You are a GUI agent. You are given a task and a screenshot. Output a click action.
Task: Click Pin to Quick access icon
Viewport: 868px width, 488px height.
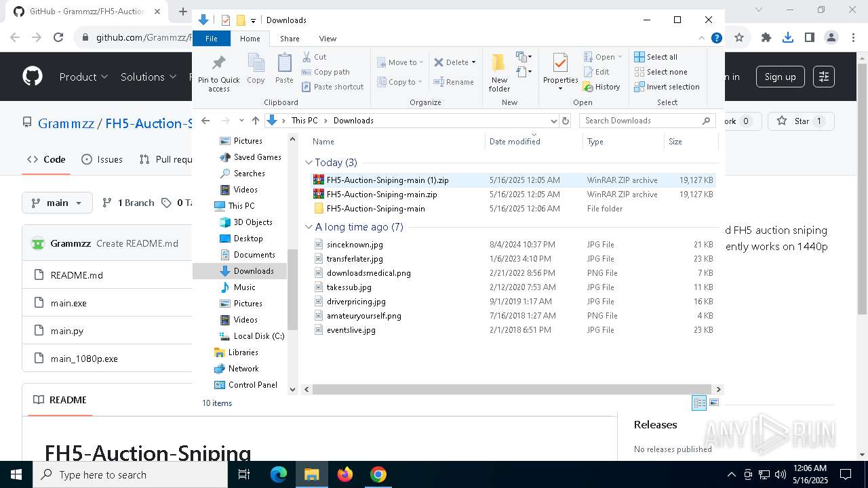tap(218, 73)
